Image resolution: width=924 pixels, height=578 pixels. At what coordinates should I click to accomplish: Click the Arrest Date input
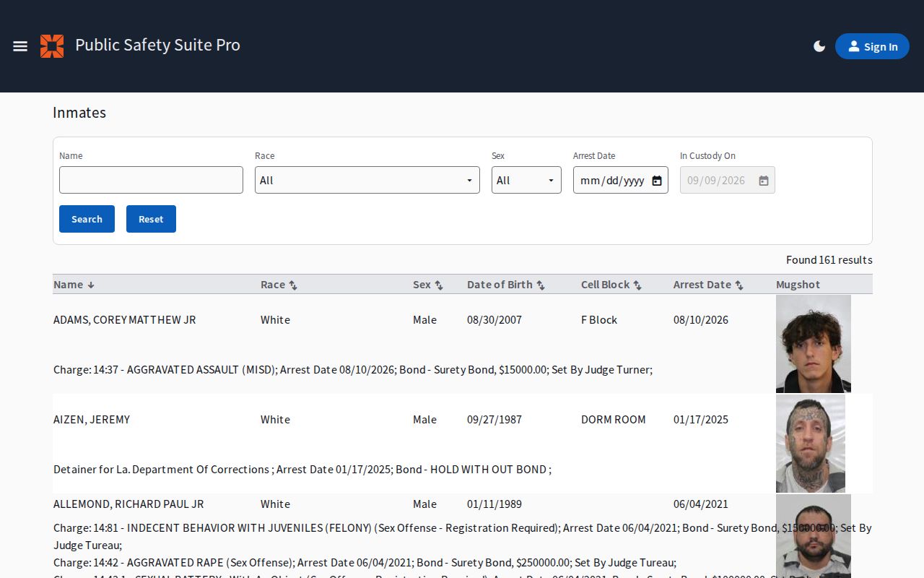click(621, 180)
